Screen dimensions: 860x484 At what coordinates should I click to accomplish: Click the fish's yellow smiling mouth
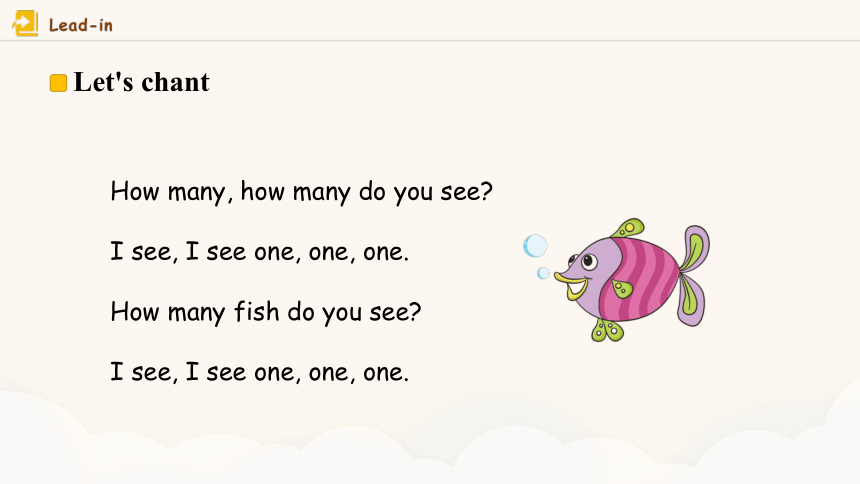[x=573, y=285]
